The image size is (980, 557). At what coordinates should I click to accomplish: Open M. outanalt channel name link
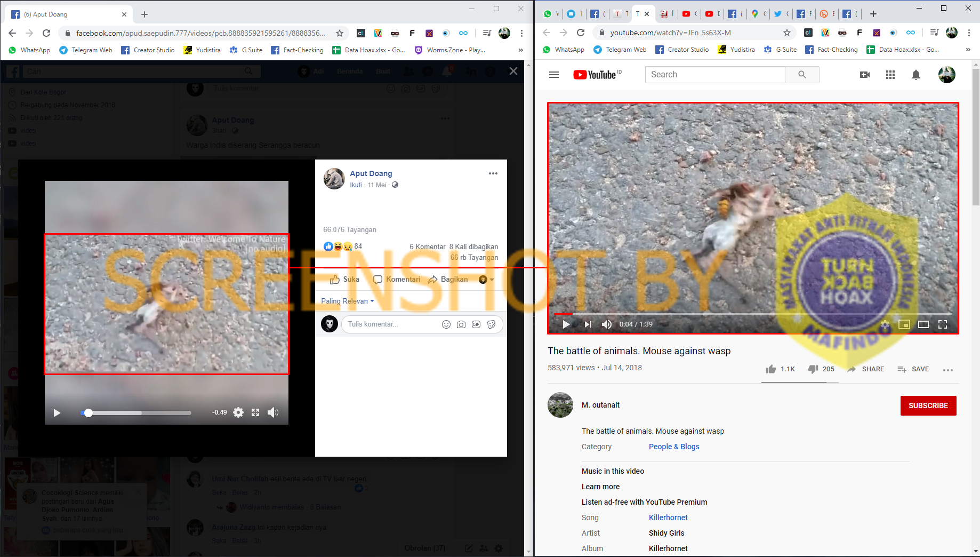(x=600, y=405)
